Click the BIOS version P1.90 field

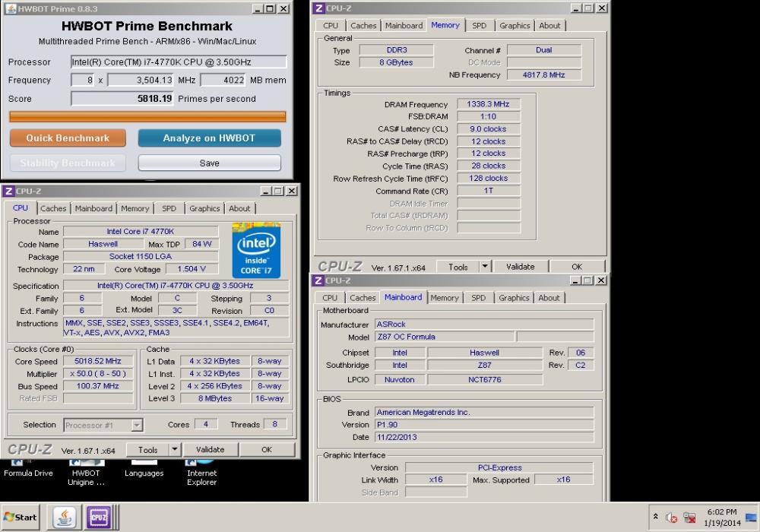point(484,425)
